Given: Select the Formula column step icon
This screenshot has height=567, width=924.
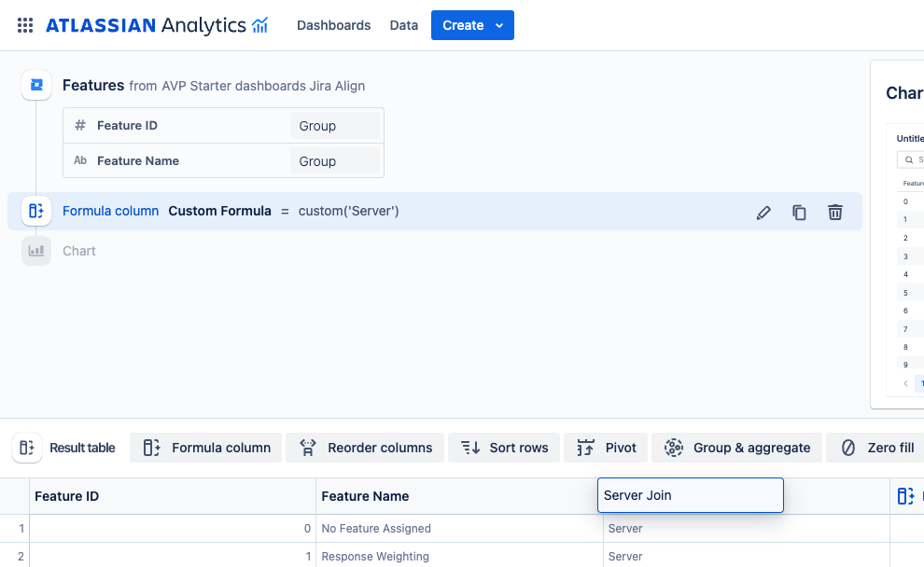Looking at the screenshot, I should point(36,211).
